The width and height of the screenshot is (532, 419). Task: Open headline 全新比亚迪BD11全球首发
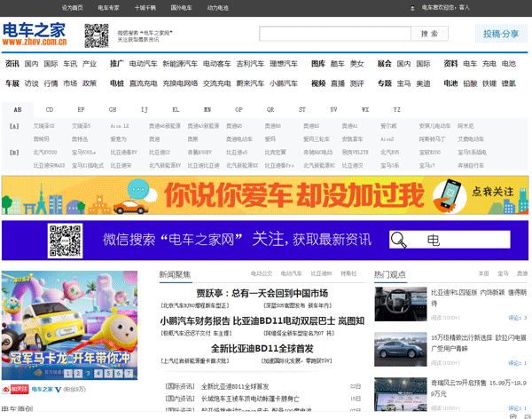pyautogui.click(x=262, y=348)
